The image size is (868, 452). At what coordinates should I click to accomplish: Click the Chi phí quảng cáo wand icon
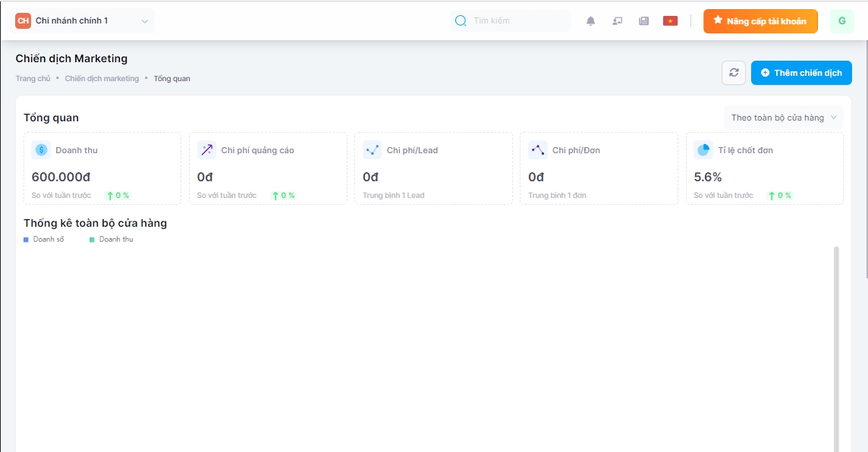[x=206, y=150]
